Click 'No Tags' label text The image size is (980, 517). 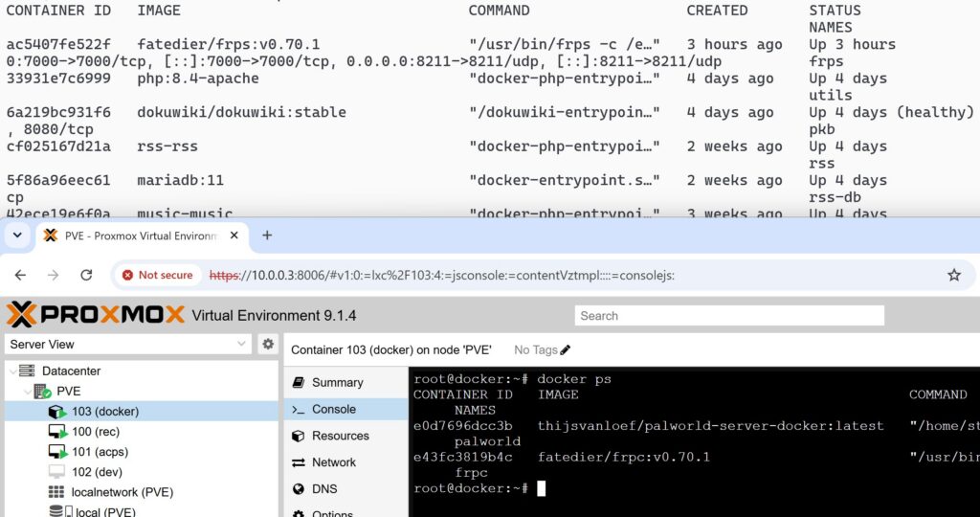(x=536, y=350)
